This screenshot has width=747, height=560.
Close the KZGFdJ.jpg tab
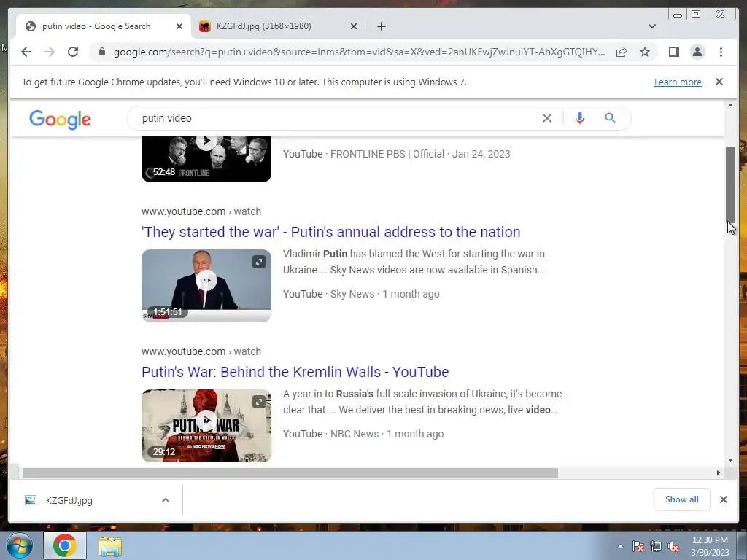point(354,26)
